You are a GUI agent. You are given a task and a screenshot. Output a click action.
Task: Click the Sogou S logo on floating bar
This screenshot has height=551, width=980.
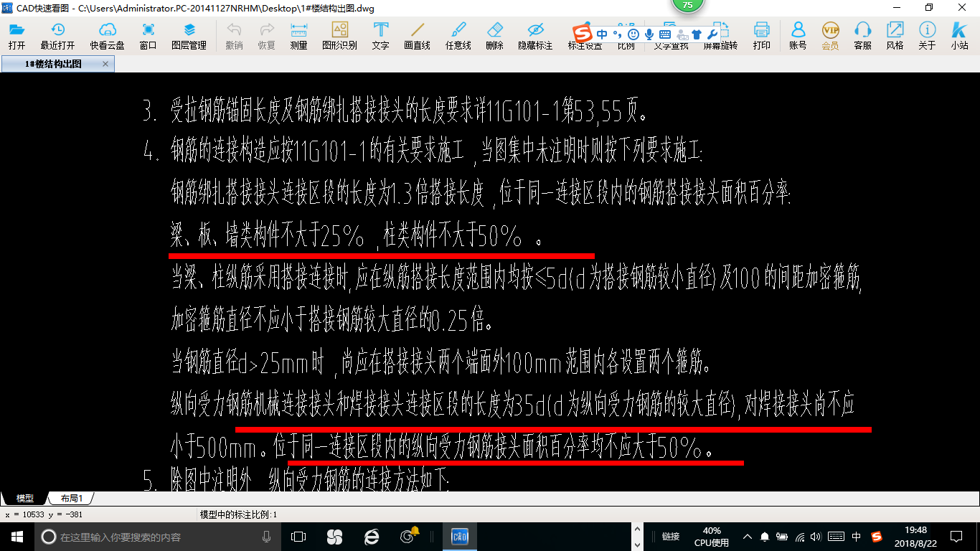click(x=583, y=34)
